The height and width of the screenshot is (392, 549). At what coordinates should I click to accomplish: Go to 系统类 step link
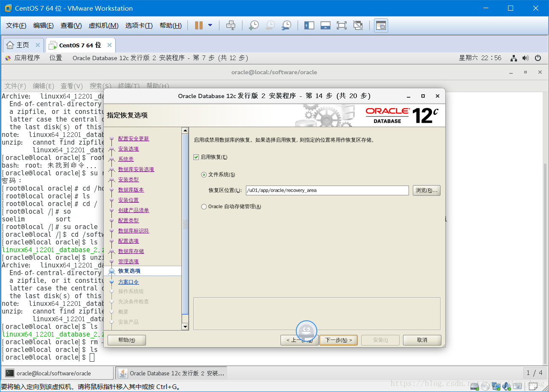click(x=126, y=159)
